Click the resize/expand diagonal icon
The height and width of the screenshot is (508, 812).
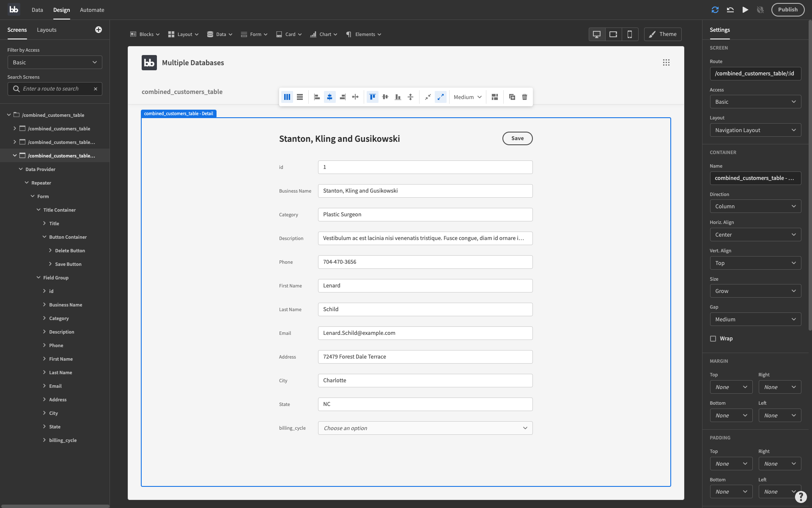[x=440, y=97]
